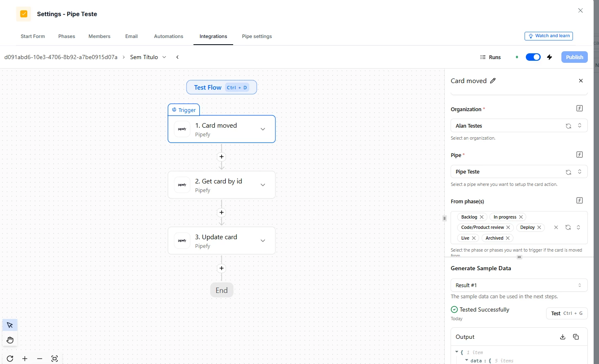Download the Output sample data
The width and height of the screenshot is (599, 364).
pos(563,337)
